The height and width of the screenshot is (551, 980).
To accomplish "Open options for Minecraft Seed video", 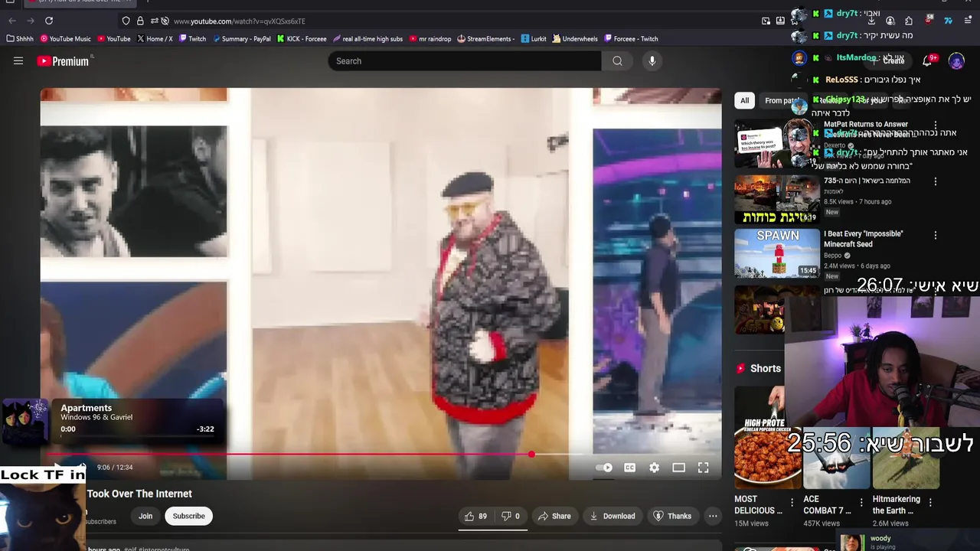I will [935, 235].
